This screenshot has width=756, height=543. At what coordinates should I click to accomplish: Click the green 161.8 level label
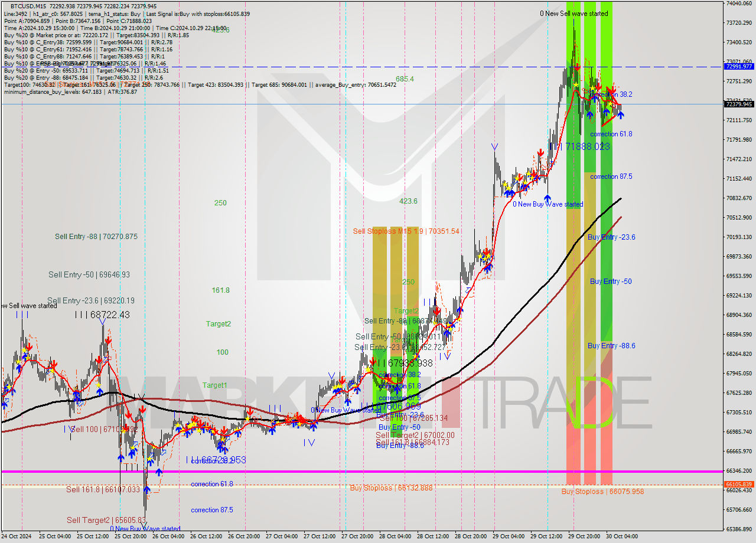coord(221,290)
